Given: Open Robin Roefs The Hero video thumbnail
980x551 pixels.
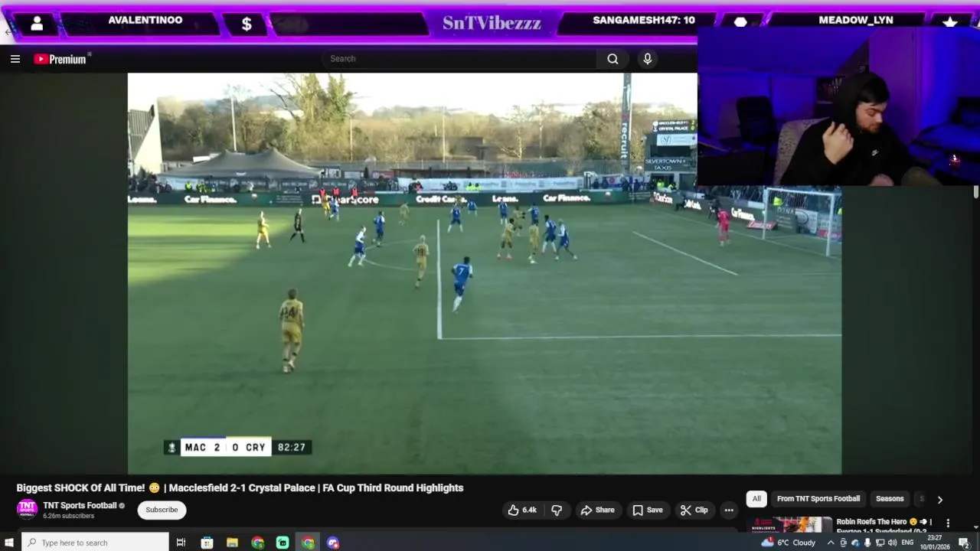Looking at the screenshot, I should (789, 524).
